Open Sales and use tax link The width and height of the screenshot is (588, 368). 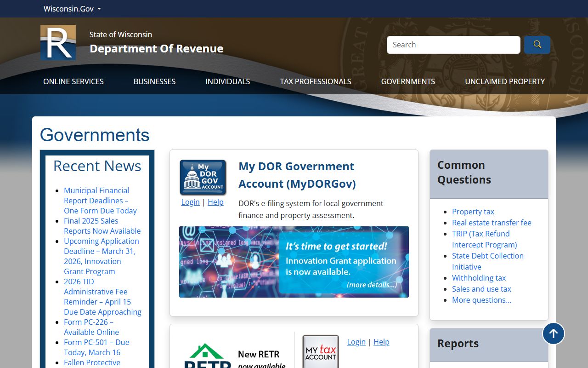point(481,289)
